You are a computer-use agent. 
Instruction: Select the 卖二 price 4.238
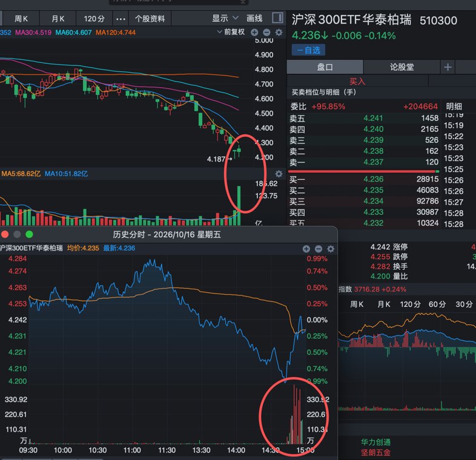pos(374,151)
